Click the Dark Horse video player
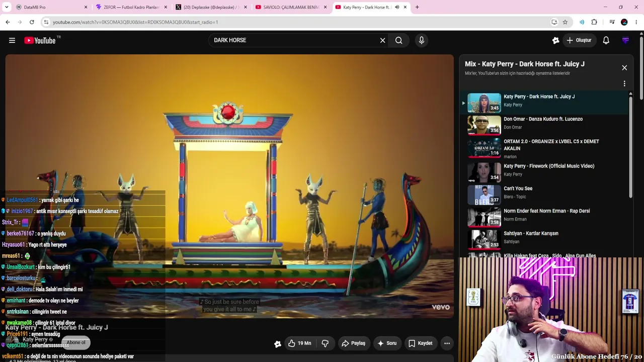 tap(229, 186)
